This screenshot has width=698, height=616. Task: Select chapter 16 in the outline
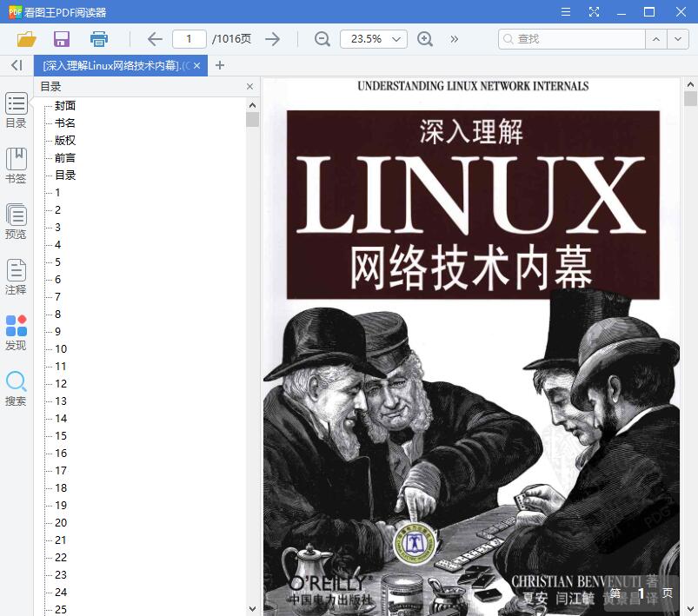(61, 453)
